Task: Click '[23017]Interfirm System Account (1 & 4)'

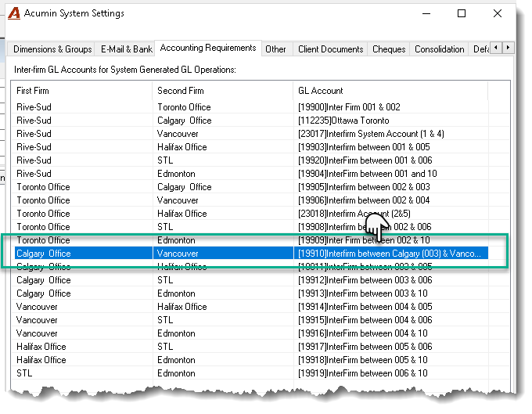Action: click(371, 134)
